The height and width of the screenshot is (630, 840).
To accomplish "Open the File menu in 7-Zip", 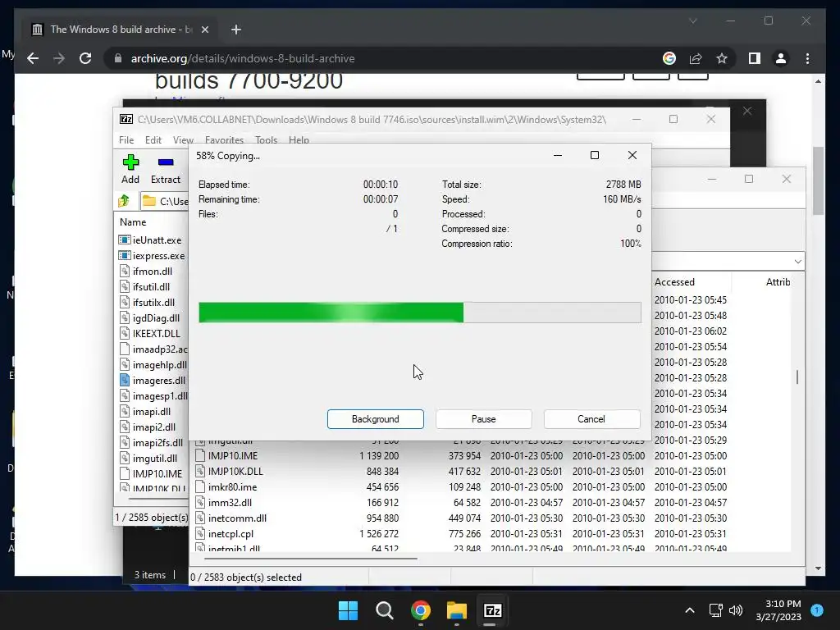I will click(126, 140).
